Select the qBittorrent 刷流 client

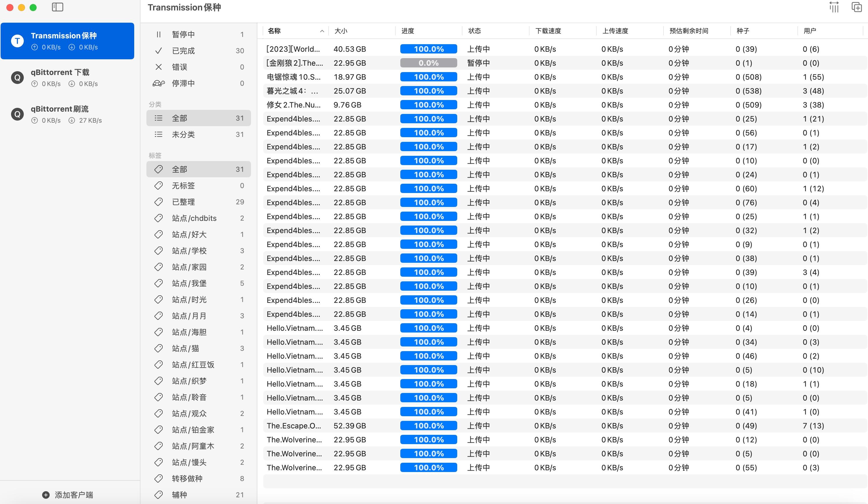pos(67,114)
